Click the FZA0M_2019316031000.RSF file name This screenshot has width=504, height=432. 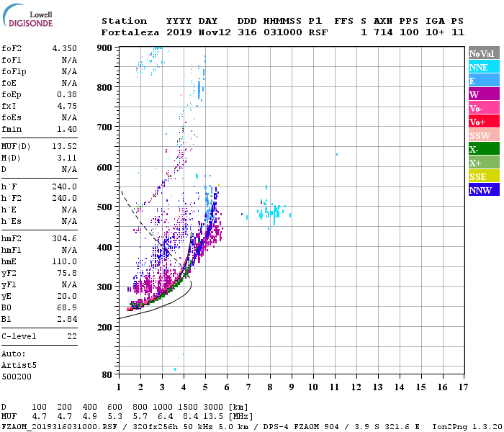[x=60, y=427]
